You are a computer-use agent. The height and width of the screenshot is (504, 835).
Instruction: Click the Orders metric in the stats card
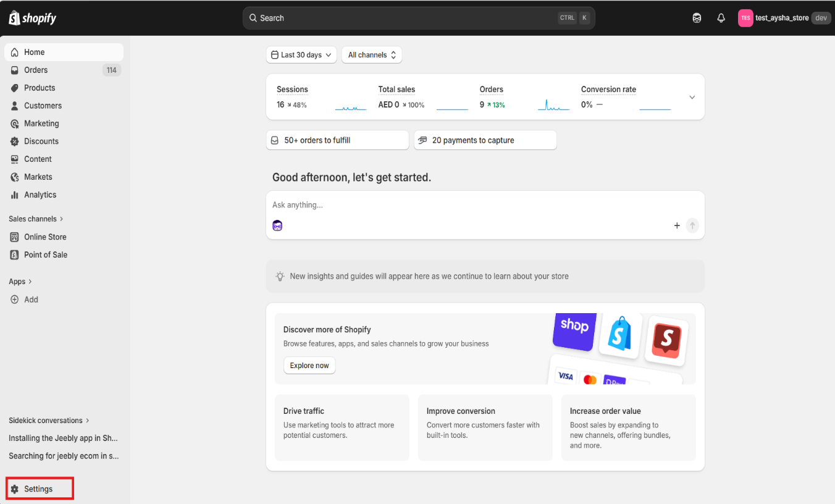tap(524, 98)
